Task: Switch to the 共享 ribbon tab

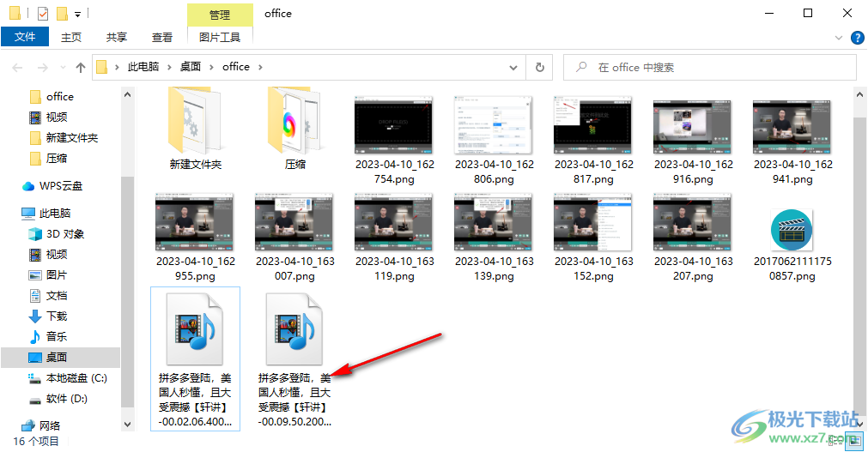Action: [116, 37]
